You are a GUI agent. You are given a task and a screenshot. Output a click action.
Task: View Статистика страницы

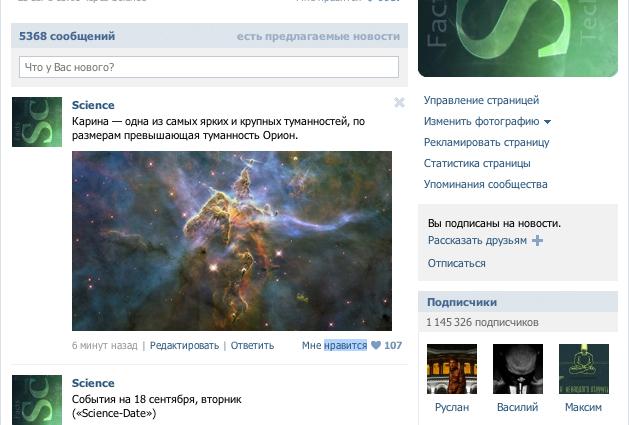point(477,163)
